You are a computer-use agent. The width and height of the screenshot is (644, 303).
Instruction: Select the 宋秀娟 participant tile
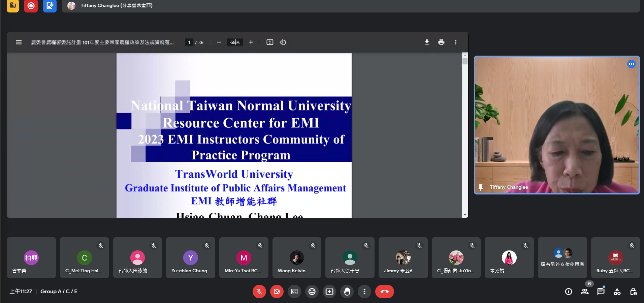click(509, 257)
